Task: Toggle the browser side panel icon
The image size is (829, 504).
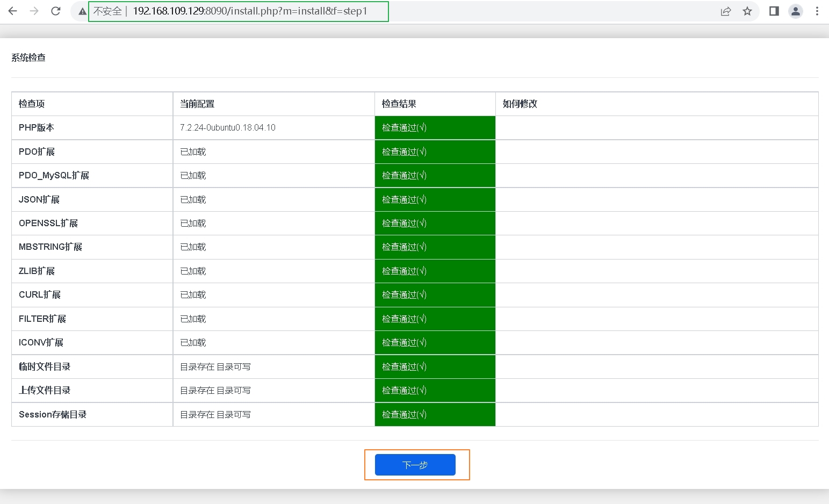Action: click(x=774, y=11)
